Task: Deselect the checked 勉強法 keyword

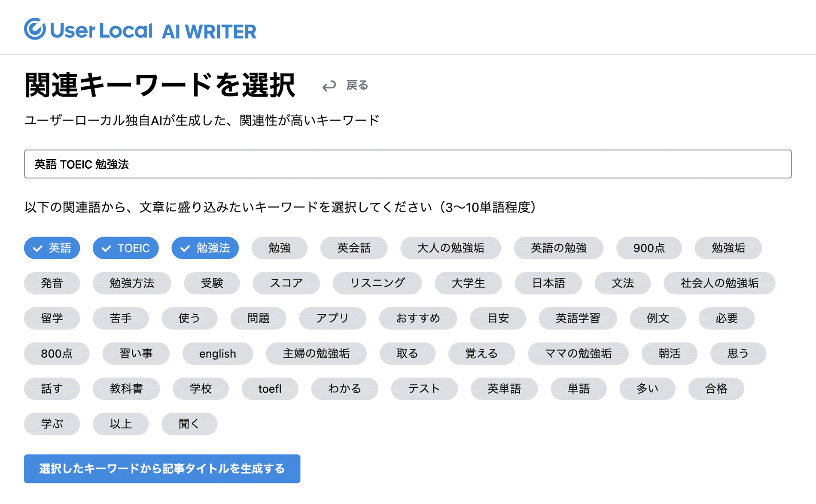Action: (x=205, y=248)
